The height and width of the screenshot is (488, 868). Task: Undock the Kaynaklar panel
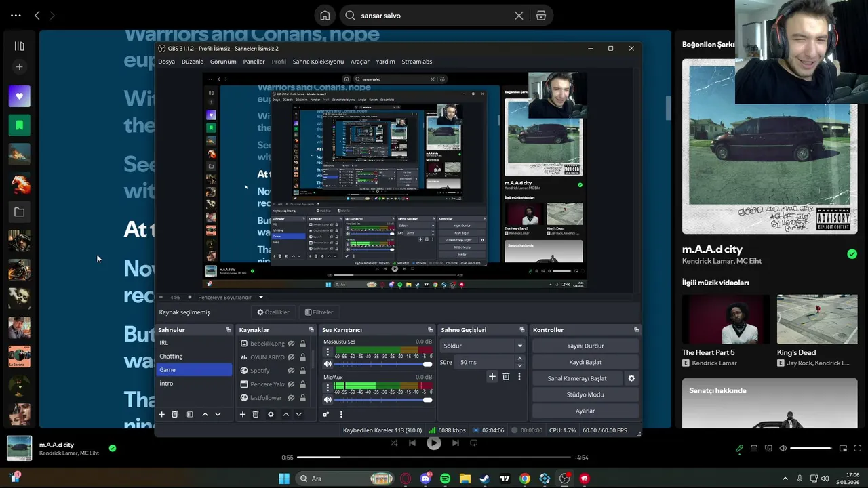point(311,330)
